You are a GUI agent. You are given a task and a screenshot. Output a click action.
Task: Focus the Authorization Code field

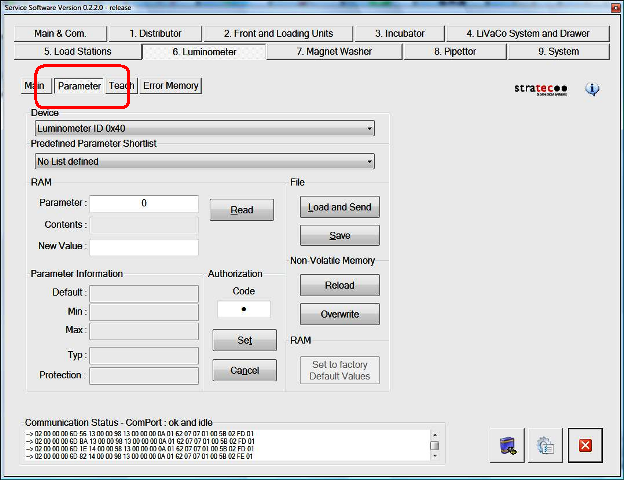pyautogui.click(x=244, y=309)
